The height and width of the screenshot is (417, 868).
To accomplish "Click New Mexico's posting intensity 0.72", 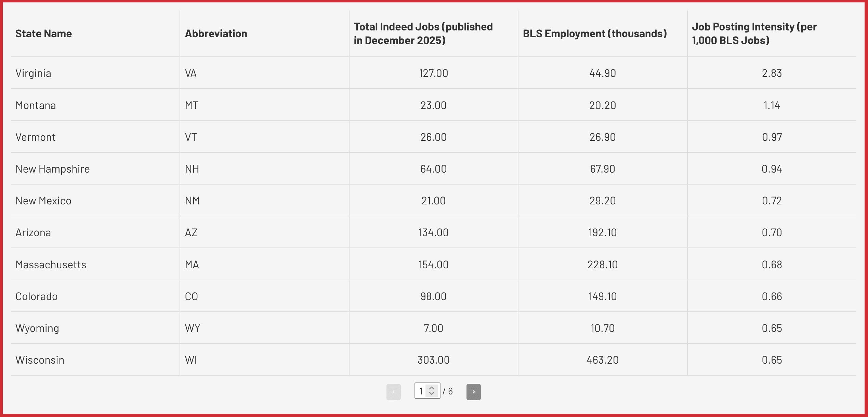I will pos(772,201).
